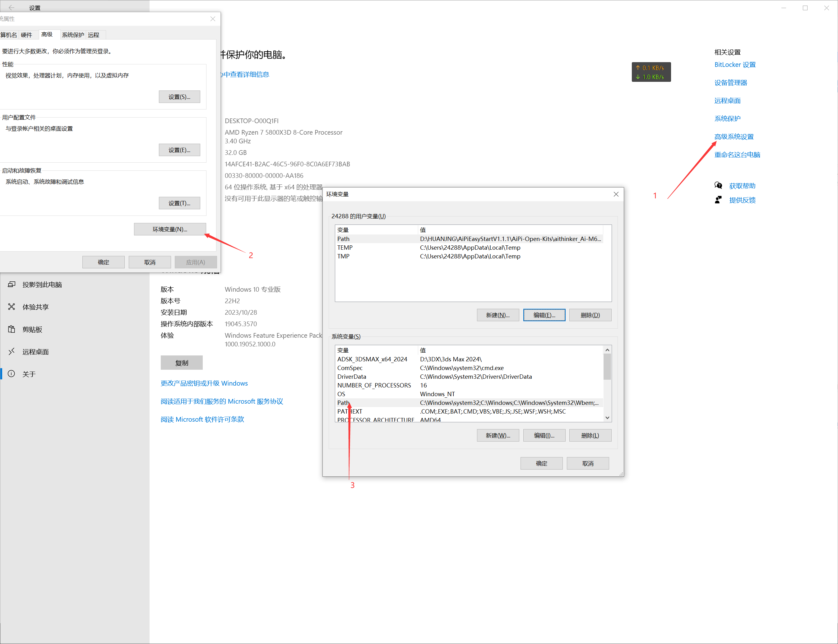Click the Give feedback person icon
This screenshot has height=644, width=838.
point(718,200)
